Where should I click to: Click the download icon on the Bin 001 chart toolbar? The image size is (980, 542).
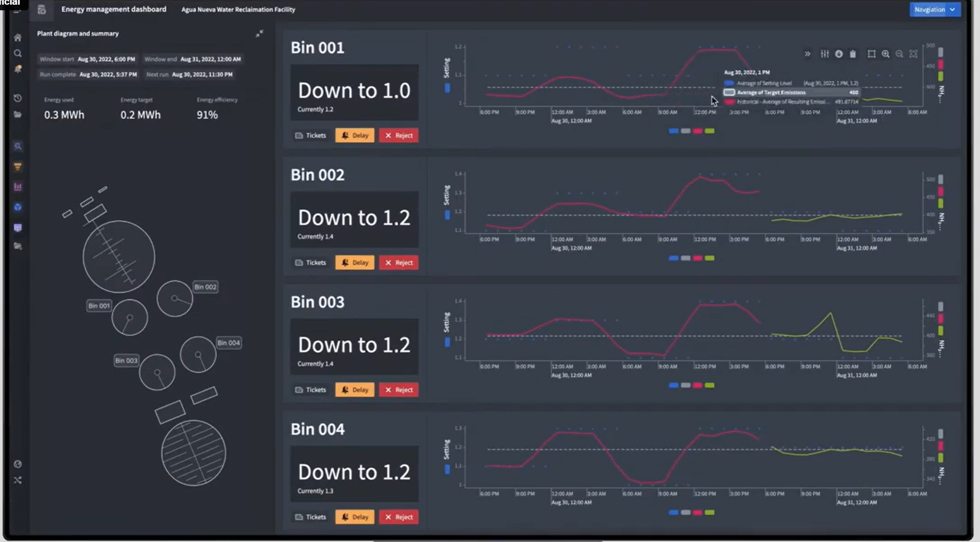pos(839,54)
